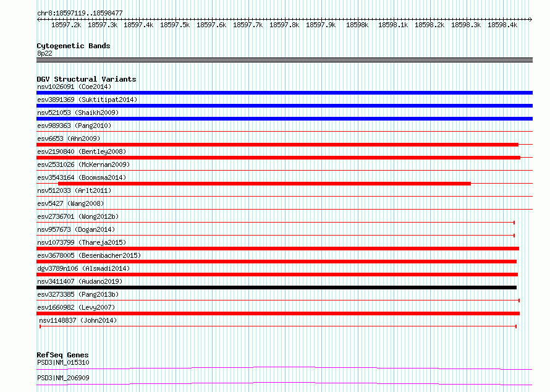Click the red bar under esv3543164
The height and width of the screenshot is (392, 550).
(x=264, y=184)
